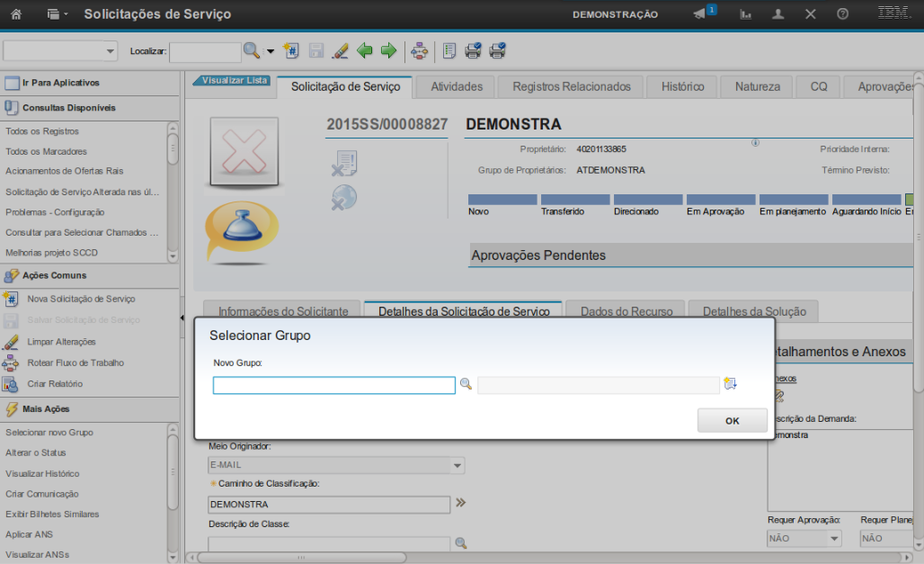Screen dimensions: 924x564
Task: Click the user profile icon in header
Action: pos(778,14)
